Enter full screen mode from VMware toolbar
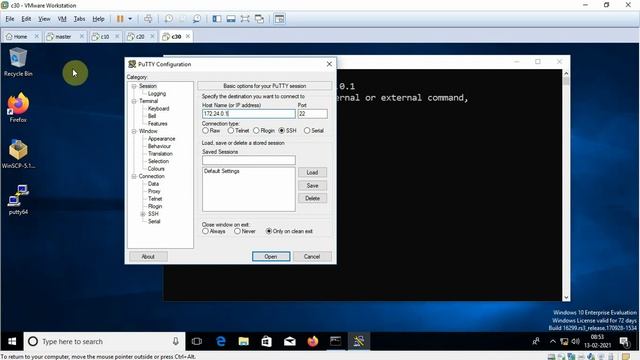 coord(245,19)
